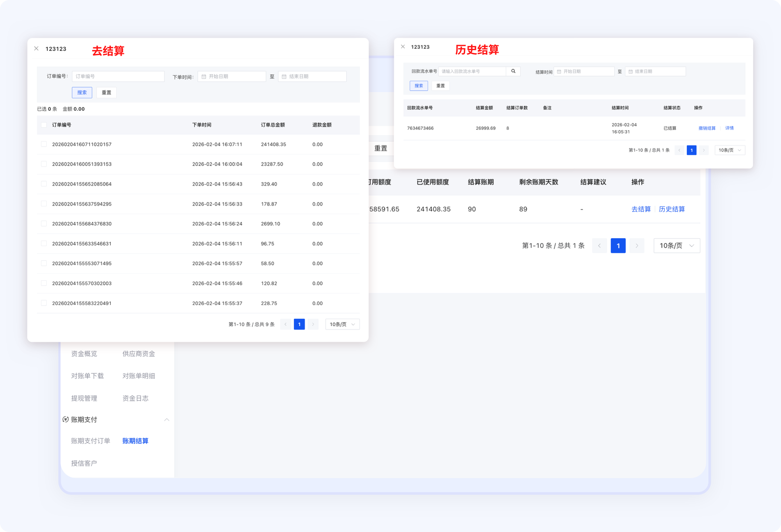Click previous page arrow in 去结算 pagination
The width and height of the screenshot is (781, 532).
coord(286,324)
